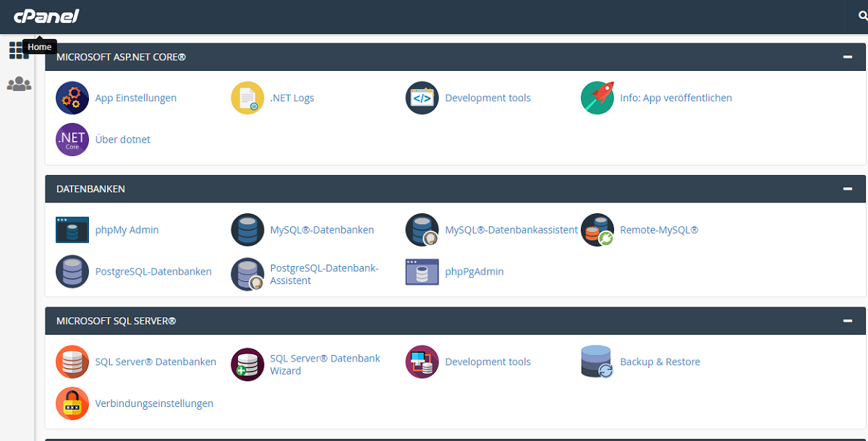Open the Backup & Restore link
This screenshot has height=441, width=868.
660,362
